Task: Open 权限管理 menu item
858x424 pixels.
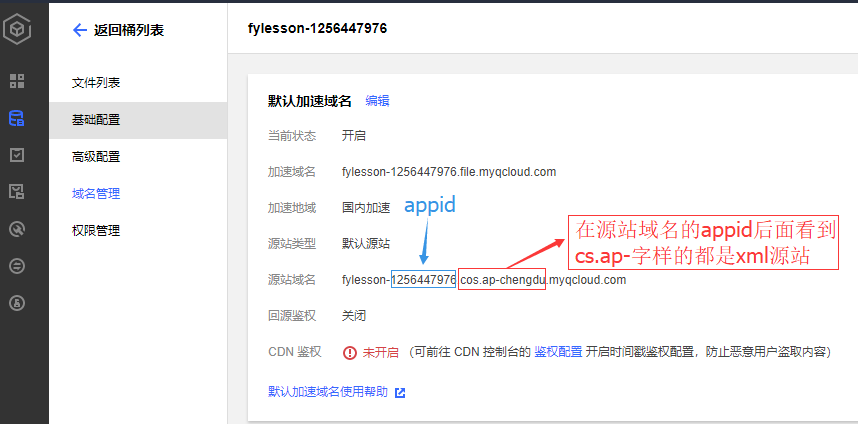Action: (96, 231)
